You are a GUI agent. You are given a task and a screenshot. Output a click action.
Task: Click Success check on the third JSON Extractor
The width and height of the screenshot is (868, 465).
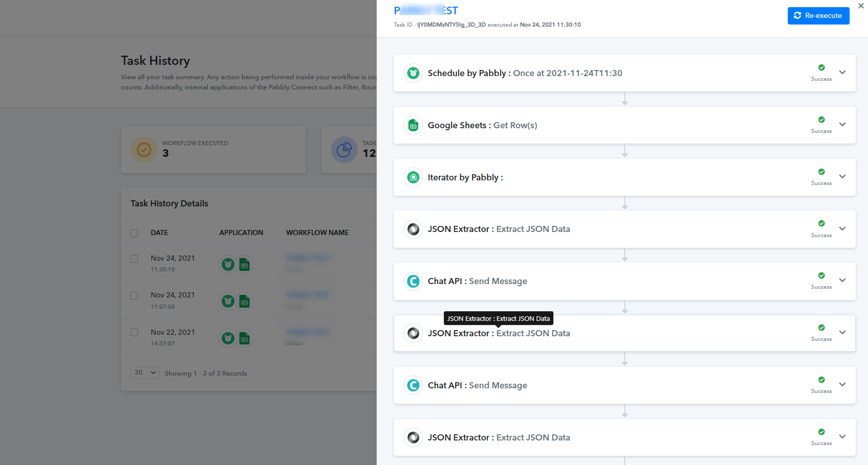[x=822, y=432]
